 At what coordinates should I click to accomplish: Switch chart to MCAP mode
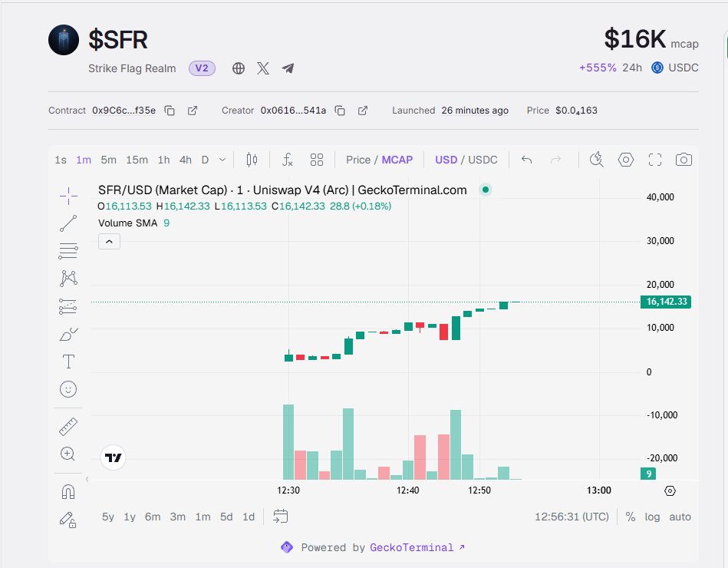397,160
